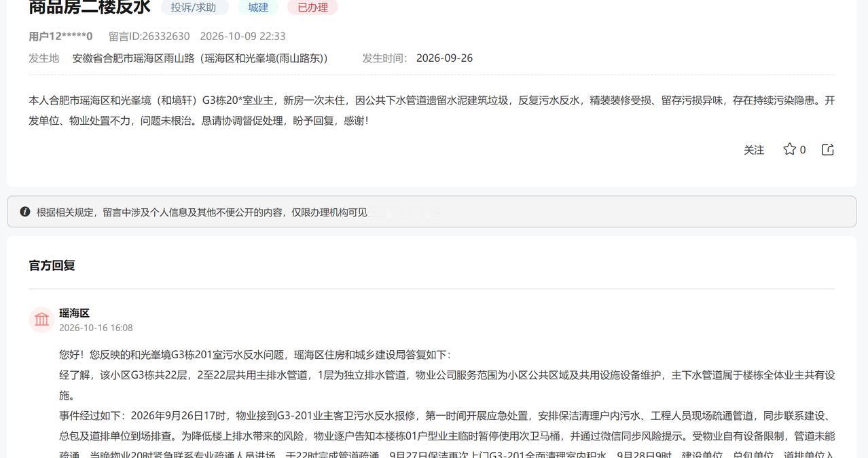Click the reply line starting 您好！您反映的
The width and height of the screenshot is (868, 458).
tap(255, 355)
